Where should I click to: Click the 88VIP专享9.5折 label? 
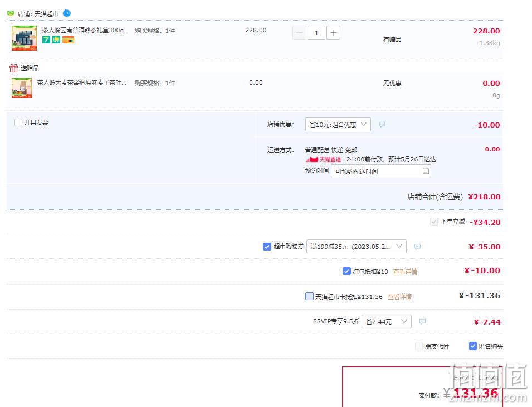tap(335, 321)
